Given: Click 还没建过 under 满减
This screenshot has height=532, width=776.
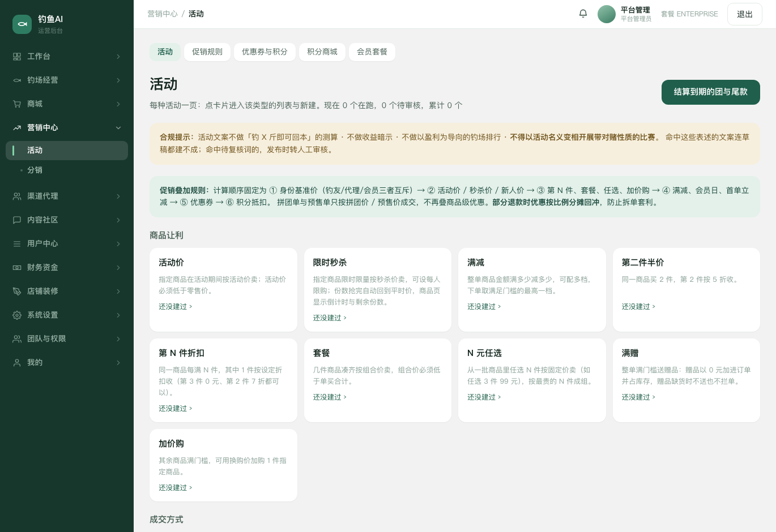Looking at the screenshot, I should pyautogui.click(x=484, y=307).
